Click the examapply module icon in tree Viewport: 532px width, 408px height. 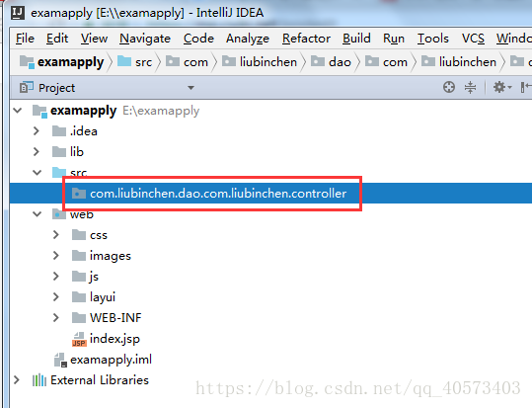pos(39,112)
